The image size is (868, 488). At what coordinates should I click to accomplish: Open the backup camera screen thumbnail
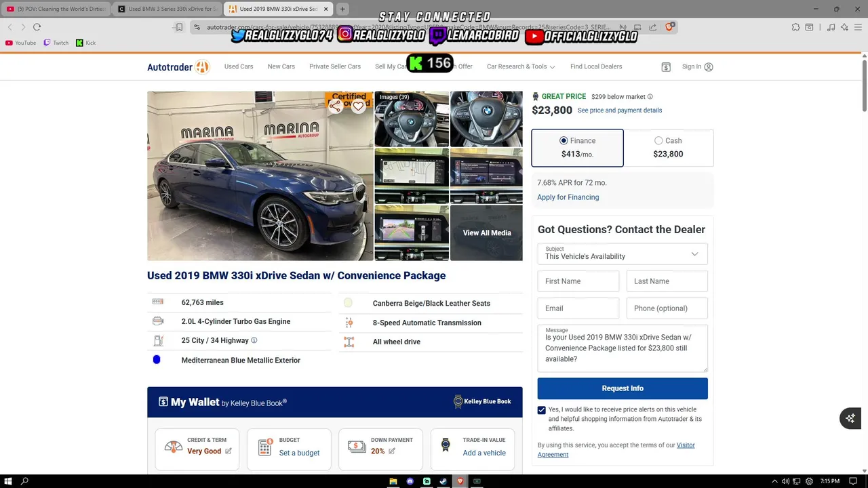coord(412,232)
